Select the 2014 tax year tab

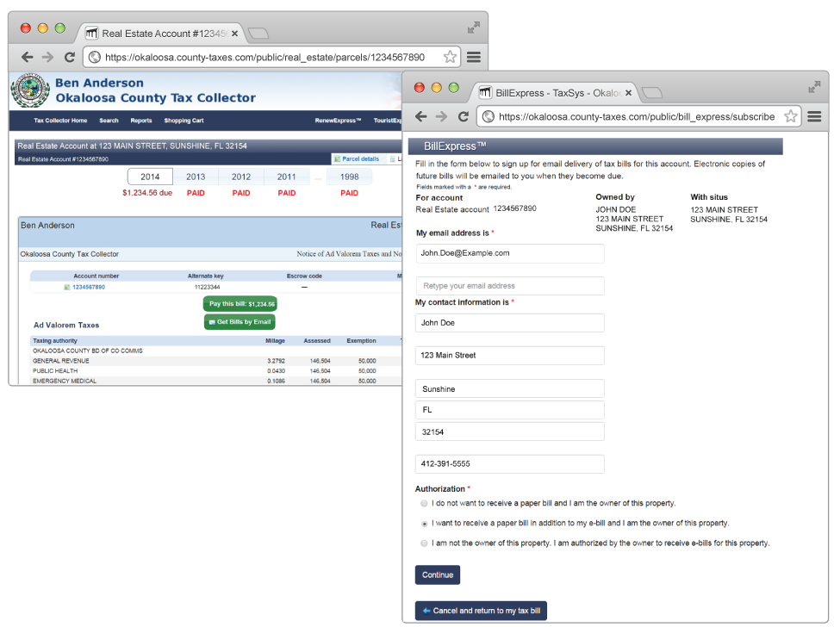point(150,177)
